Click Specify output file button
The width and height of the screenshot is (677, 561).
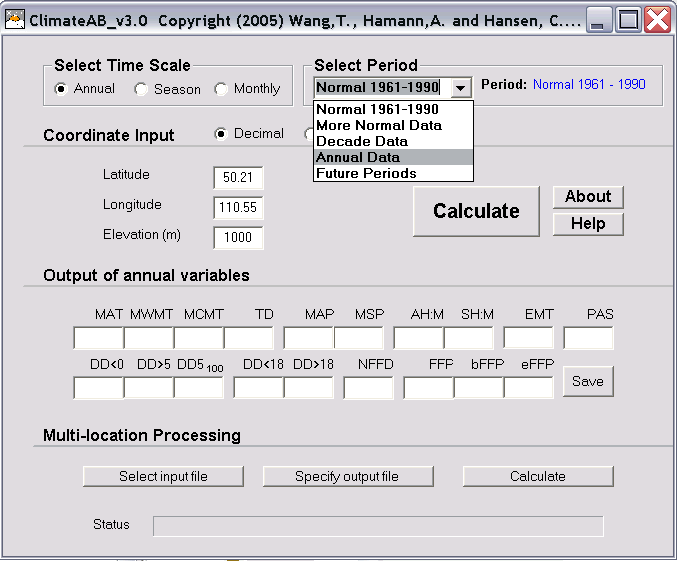pyautogui.click(x=348, y=476)
